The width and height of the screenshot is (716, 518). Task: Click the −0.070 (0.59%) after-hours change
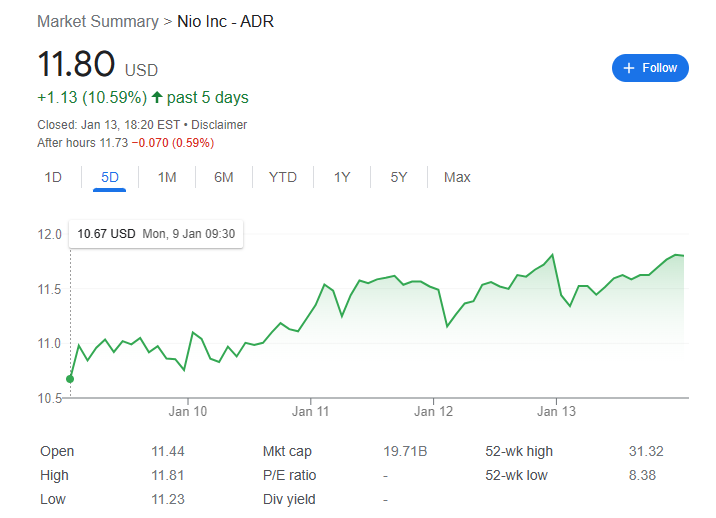point(173,143)
